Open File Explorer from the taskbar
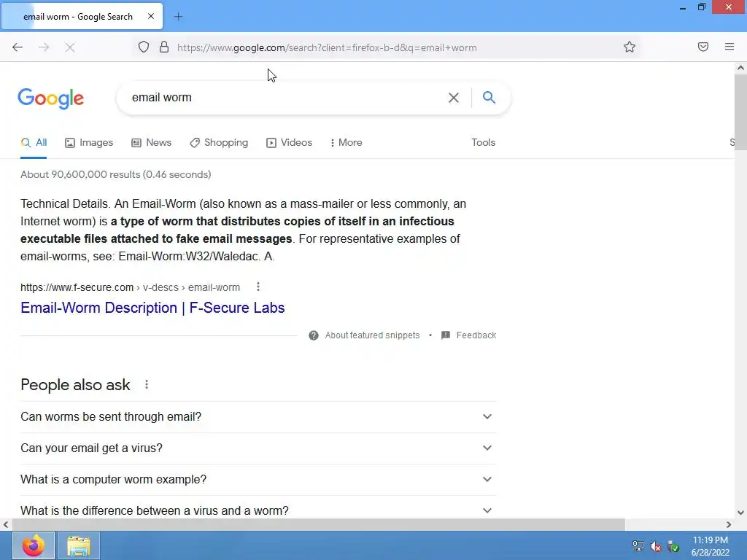747x560 pixels. click(x=79, y=545)
